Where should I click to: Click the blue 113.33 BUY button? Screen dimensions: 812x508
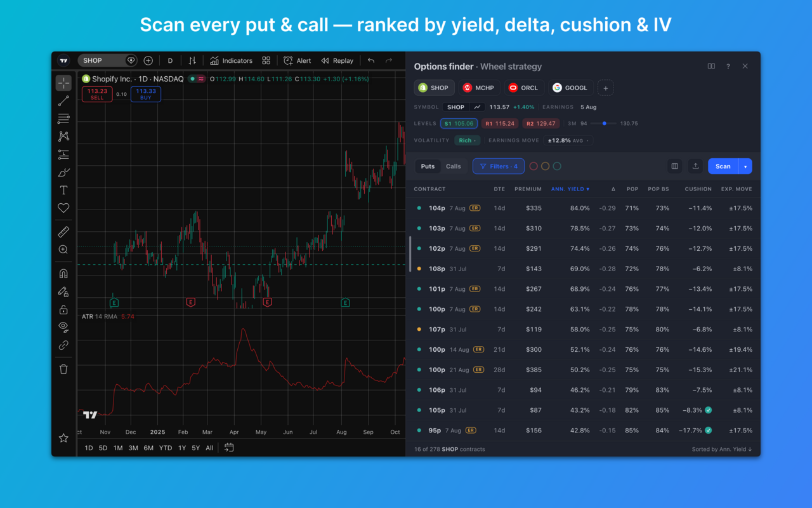pyautogui.click(x=146, y=94)
